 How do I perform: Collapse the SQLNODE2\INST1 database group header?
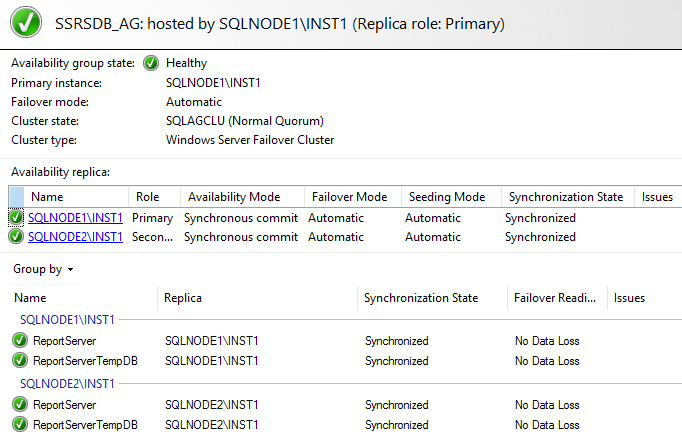(x=67, y=384)
